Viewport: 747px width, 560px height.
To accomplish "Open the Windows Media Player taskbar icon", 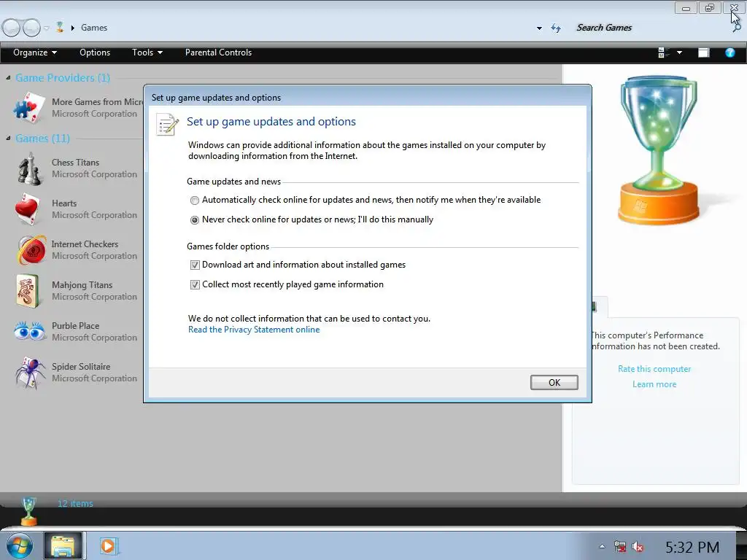I will tap(108, 545).
